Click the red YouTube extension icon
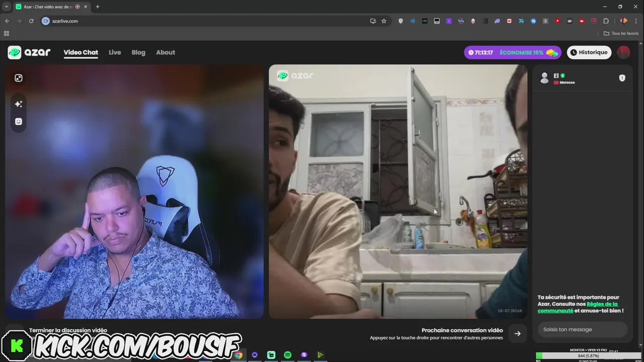Screen dimensions: 644x362 pos(557,21)
